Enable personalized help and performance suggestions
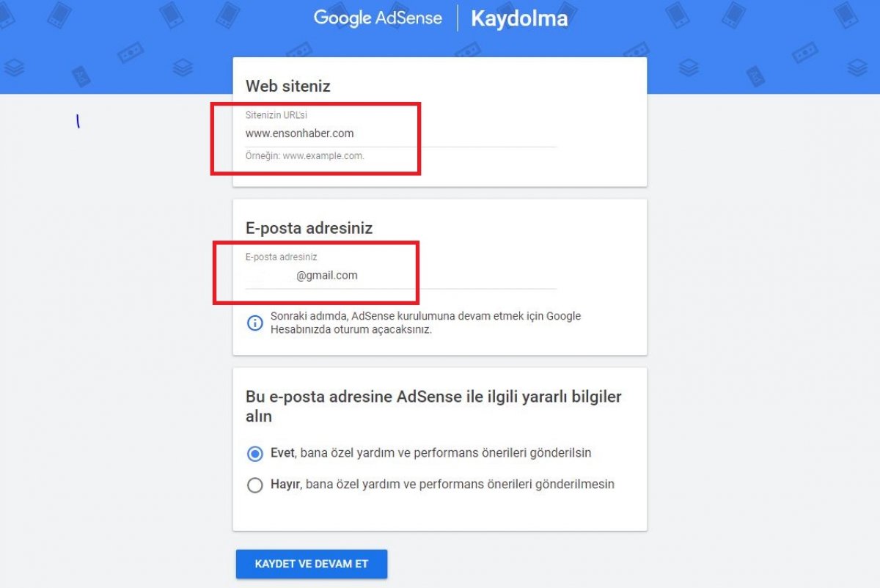Image resolution: width=880 pixels, height=588 pixels. (254, 454)
